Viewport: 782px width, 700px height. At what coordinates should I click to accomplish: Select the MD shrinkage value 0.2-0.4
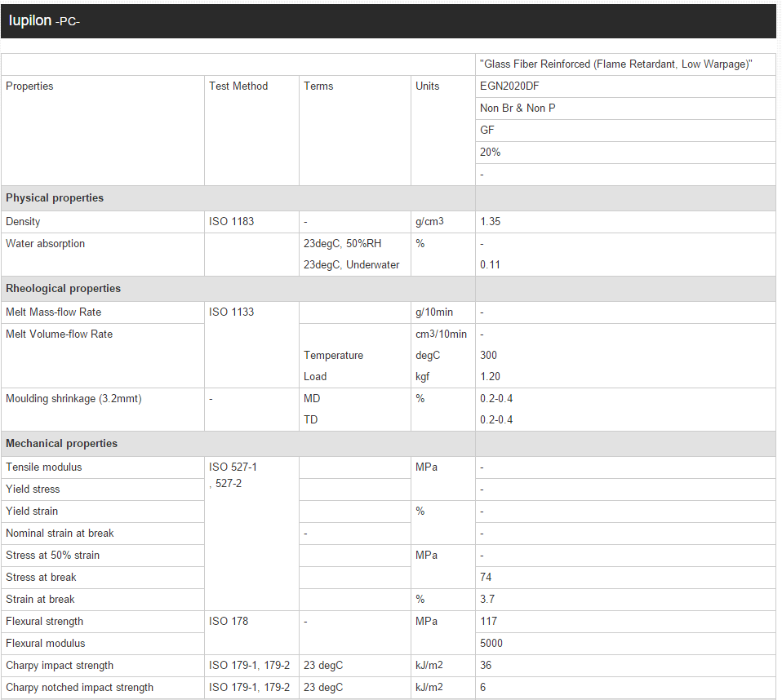496,399
